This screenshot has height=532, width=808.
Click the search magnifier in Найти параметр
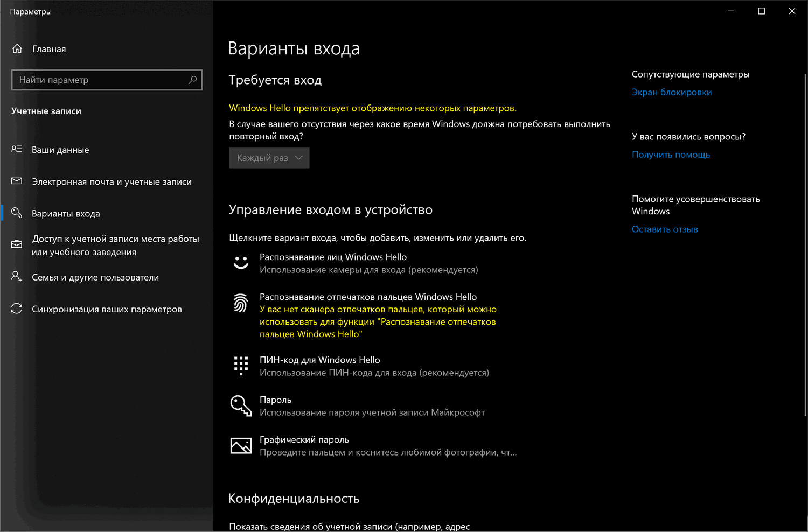pyautogui.click(x=192, y=80)
